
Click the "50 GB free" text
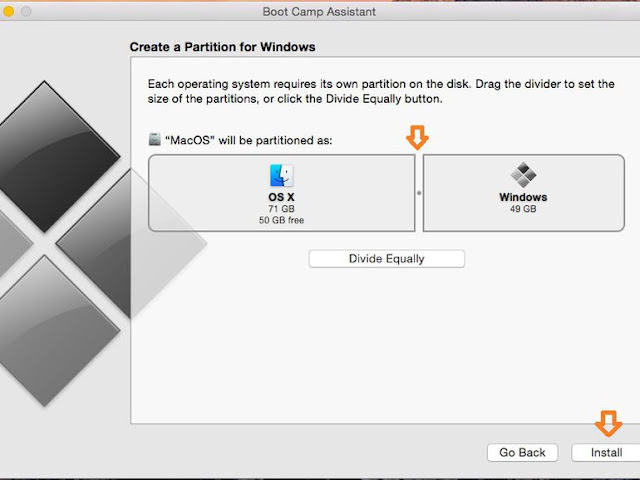281,220
